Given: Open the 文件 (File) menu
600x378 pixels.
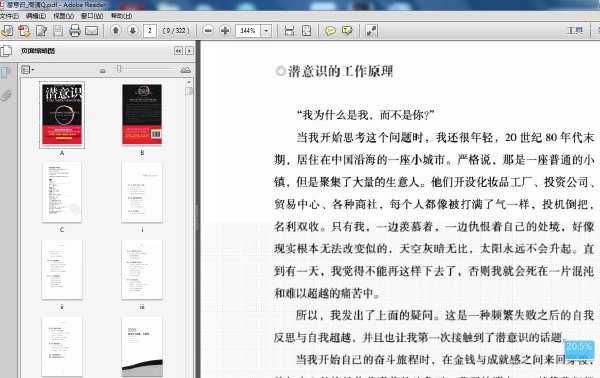Looking at the screenshot, I should coord(9,16).
